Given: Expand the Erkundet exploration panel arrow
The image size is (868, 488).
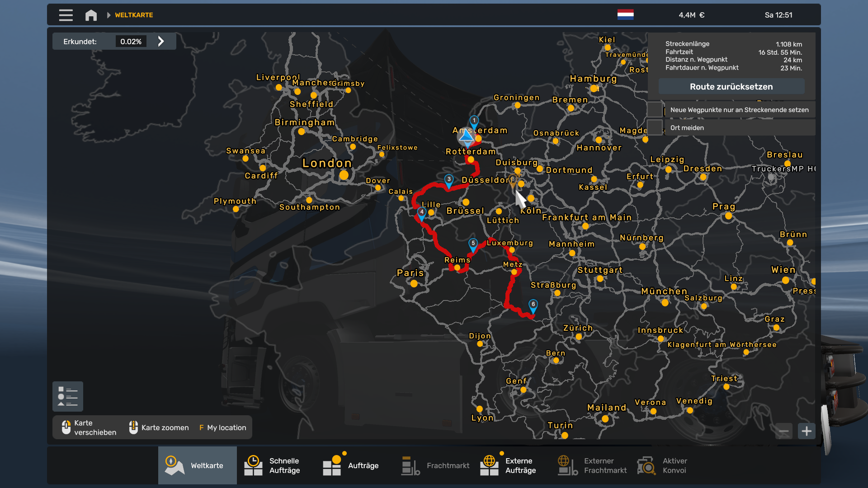Looking at the screenshot, I should (x=161, y=42).
